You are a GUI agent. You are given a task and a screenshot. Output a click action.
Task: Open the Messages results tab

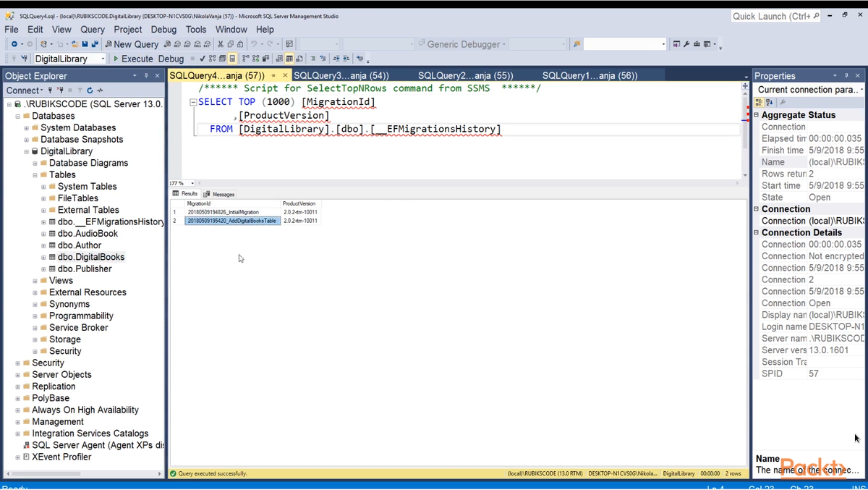coord(219,194)
